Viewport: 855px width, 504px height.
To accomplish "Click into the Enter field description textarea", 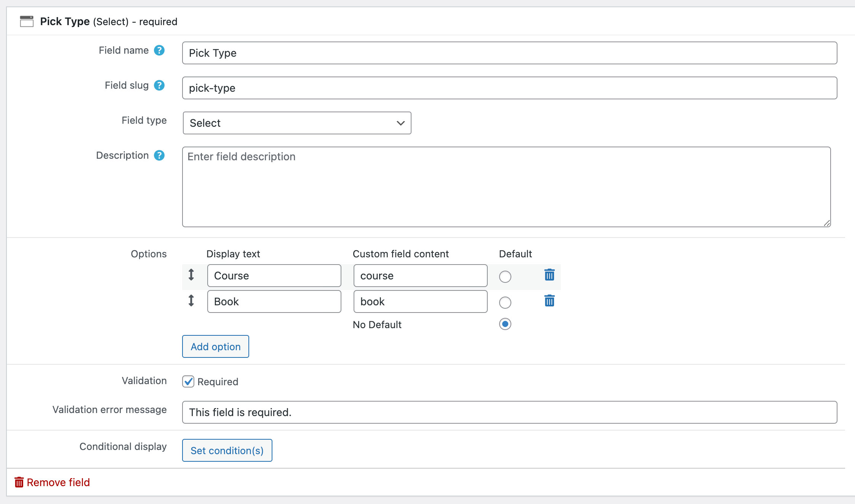I will [x=507, y=187].
